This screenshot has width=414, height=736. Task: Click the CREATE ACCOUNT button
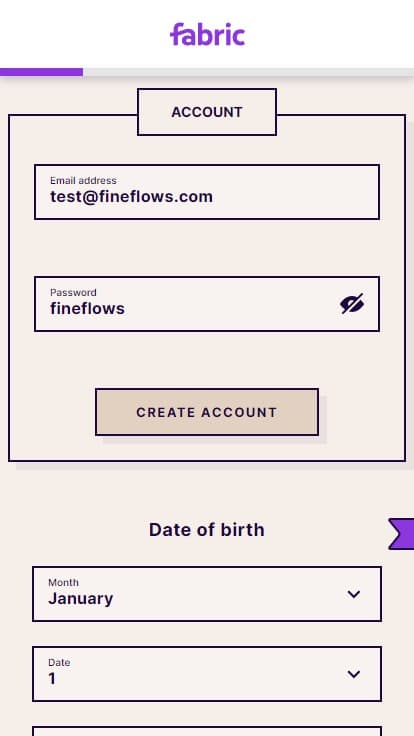click(207, 412)
